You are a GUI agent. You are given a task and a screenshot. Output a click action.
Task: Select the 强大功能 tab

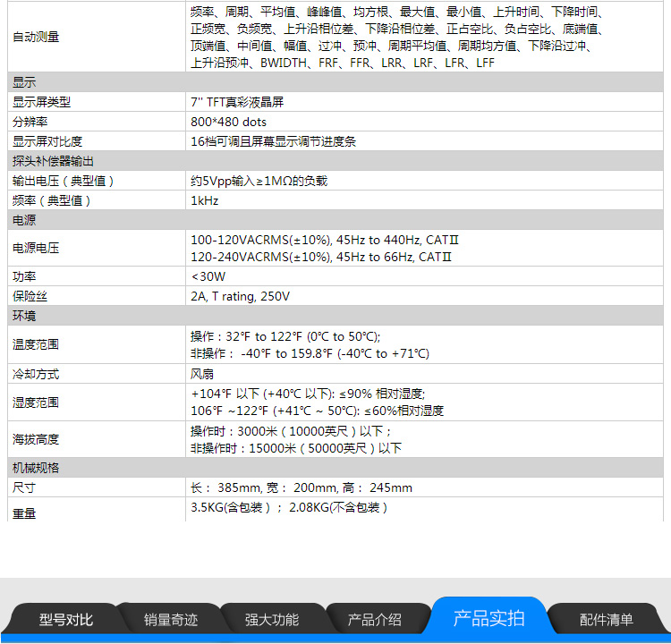tap(272, 620)
